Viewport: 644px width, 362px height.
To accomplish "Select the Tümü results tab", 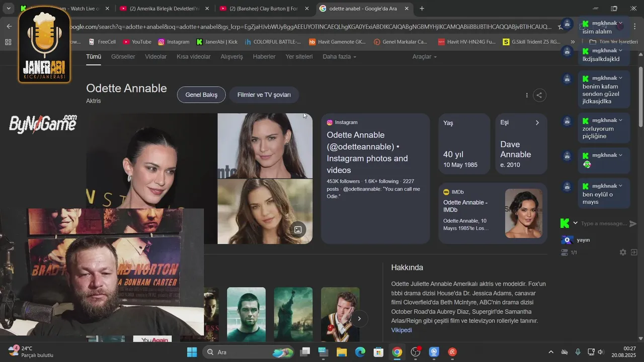I will pyautogui.click(x=94, y=57).
